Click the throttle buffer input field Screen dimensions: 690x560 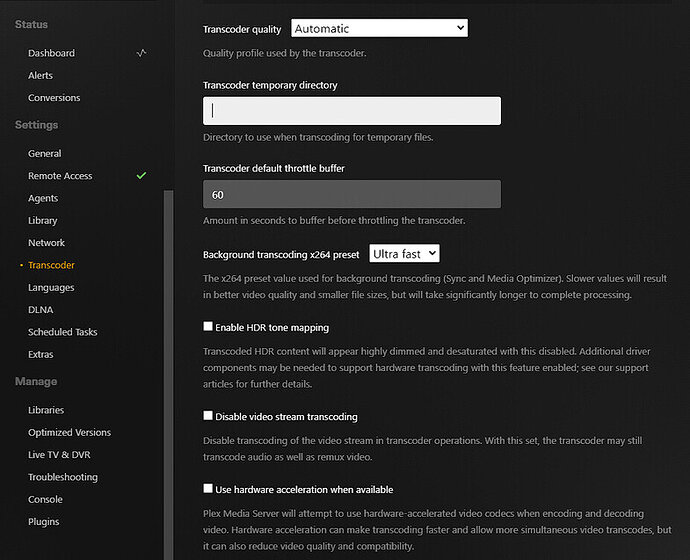point(351,195)
